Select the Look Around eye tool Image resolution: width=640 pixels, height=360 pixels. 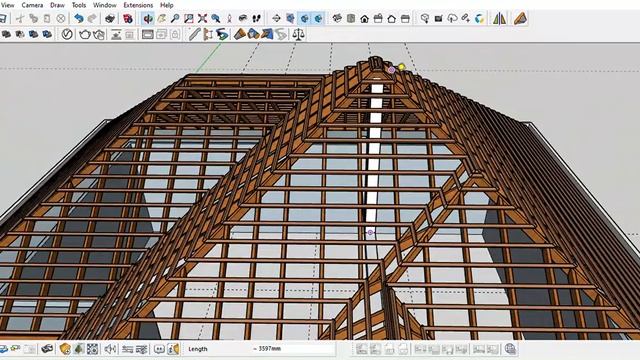[x=243, y=18]
